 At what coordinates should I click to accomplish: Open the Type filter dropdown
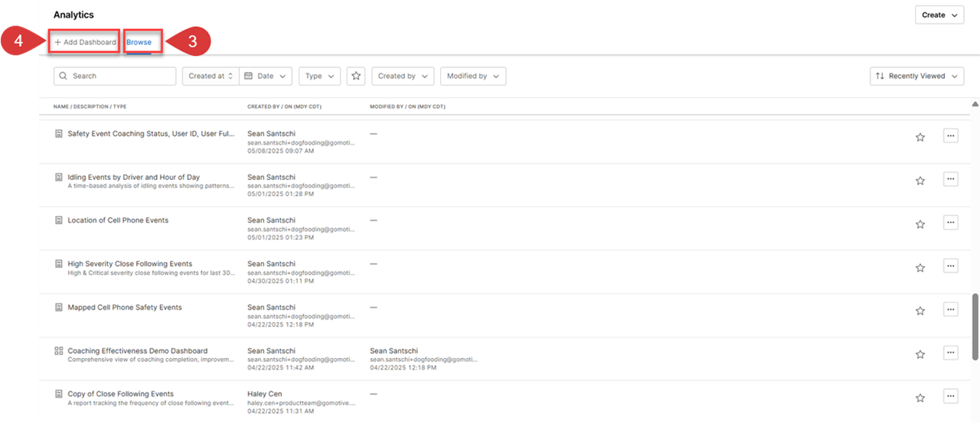pos(319,76)
